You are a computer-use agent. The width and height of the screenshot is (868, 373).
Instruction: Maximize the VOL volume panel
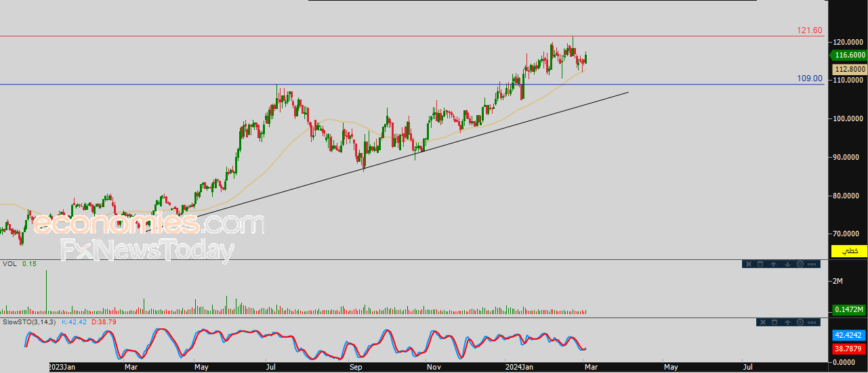(760, 264)
